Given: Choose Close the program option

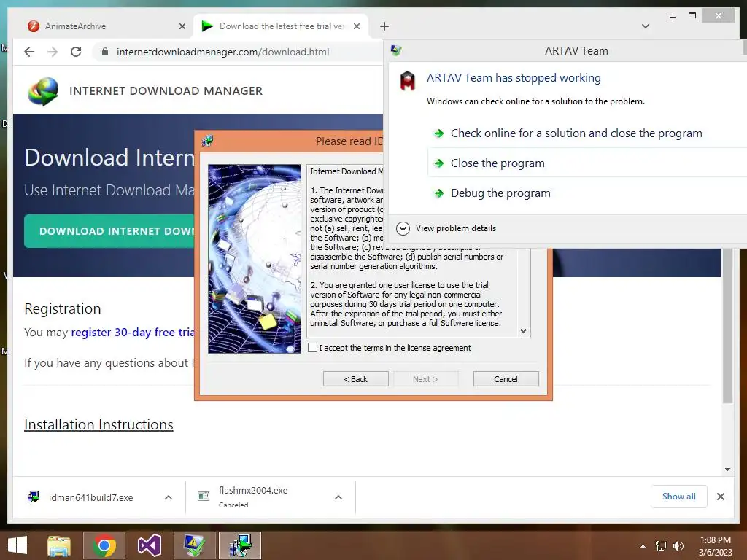Looking at the screenshot, I should click(498, 163).
